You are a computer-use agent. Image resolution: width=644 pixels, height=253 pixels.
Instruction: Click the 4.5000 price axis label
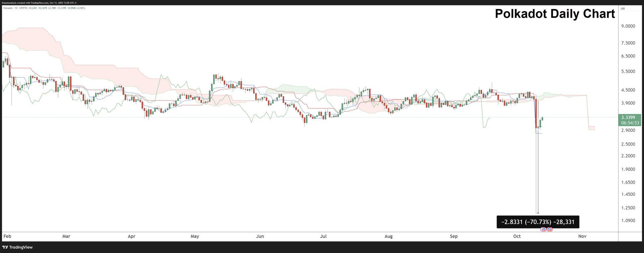click(x=628, y=90)
